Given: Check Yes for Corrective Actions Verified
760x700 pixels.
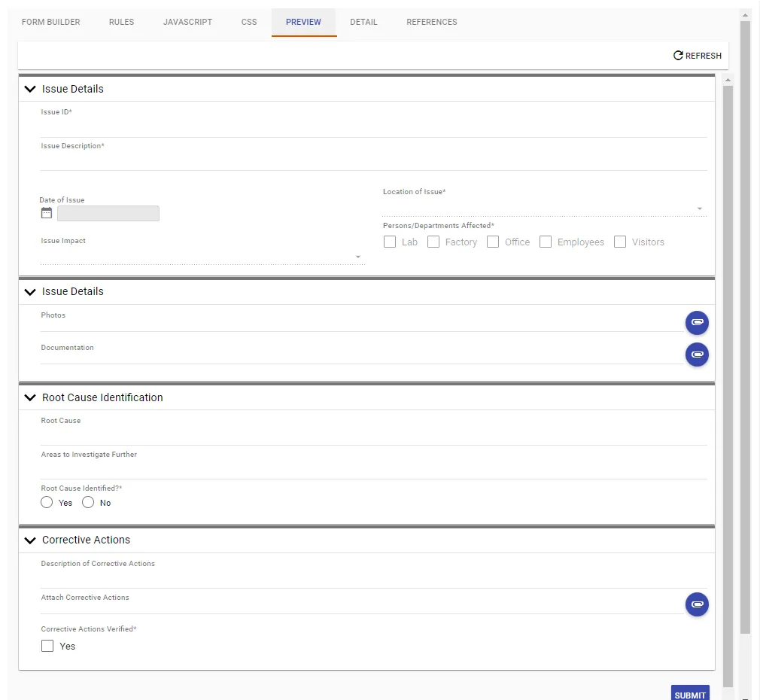Looking at the screenshot, I should tap(47, 646).
